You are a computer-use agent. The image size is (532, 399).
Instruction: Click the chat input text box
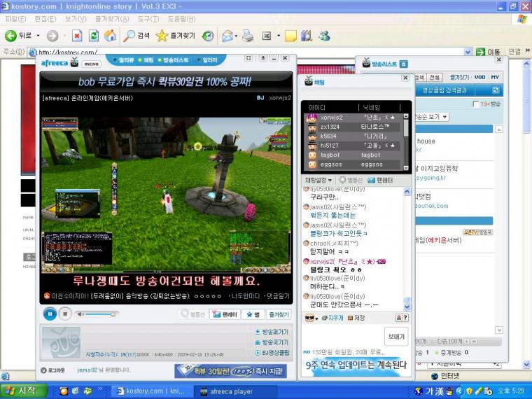tap(342, 336)
